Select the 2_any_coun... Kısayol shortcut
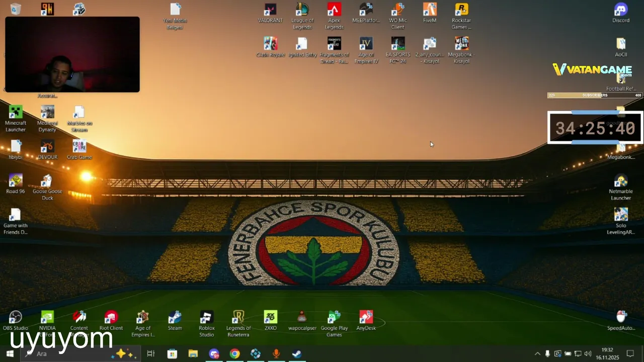Screen dimensions: 644x362 pyautogui.click(x=430, y=50)
